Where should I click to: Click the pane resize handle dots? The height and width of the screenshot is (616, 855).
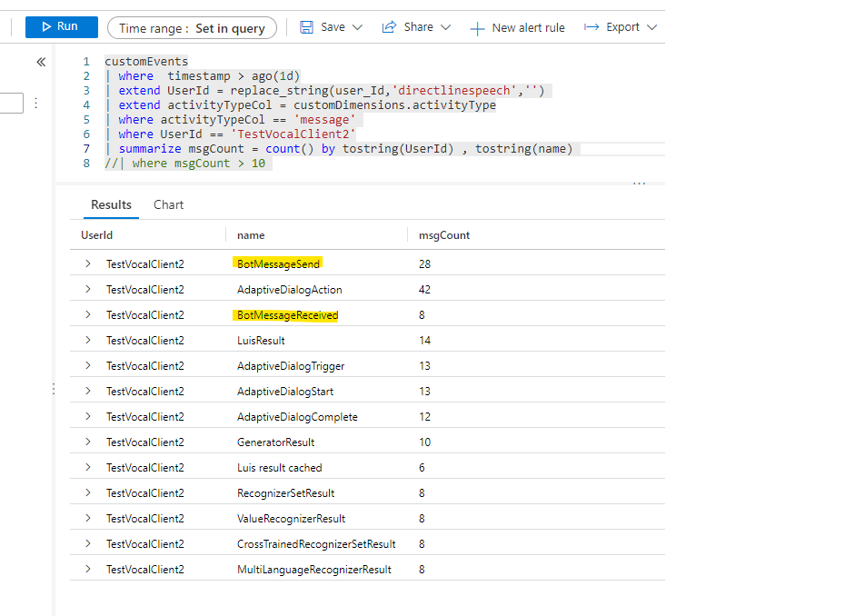coord(54,389)
